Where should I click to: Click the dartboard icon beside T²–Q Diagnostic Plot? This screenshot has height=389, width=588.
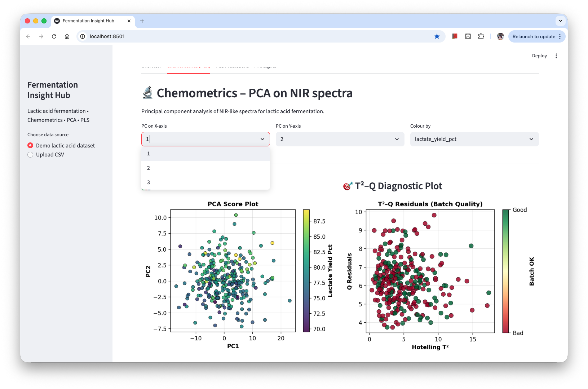[x=348, y=186]
